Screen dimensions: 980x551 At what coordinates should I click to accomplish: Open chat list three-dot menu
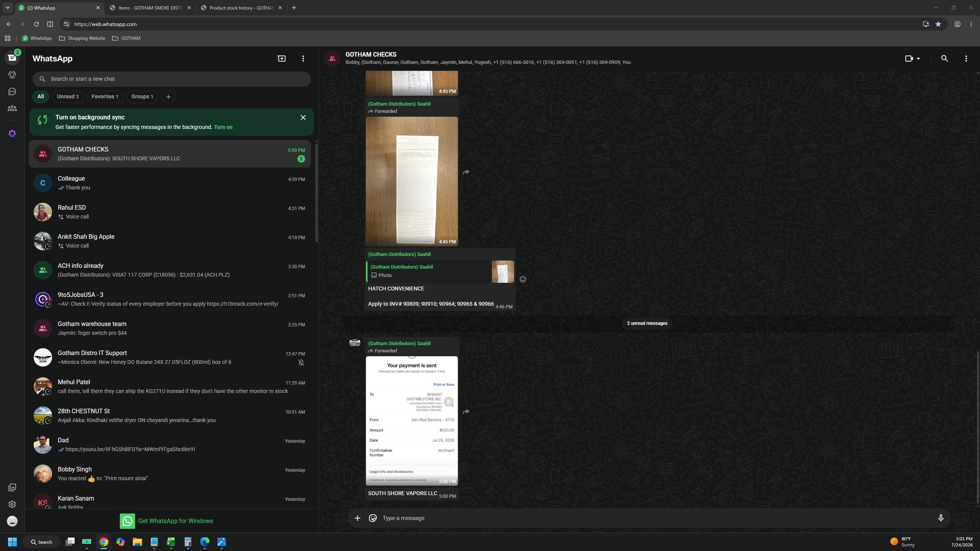(303, 59)
